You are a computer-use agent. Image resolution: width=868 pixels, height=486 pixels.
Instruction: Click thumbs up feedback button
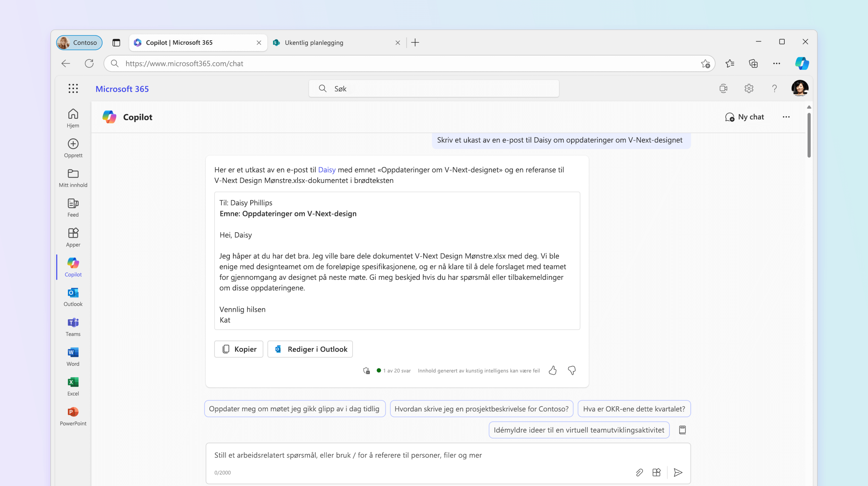click(553, 370)
